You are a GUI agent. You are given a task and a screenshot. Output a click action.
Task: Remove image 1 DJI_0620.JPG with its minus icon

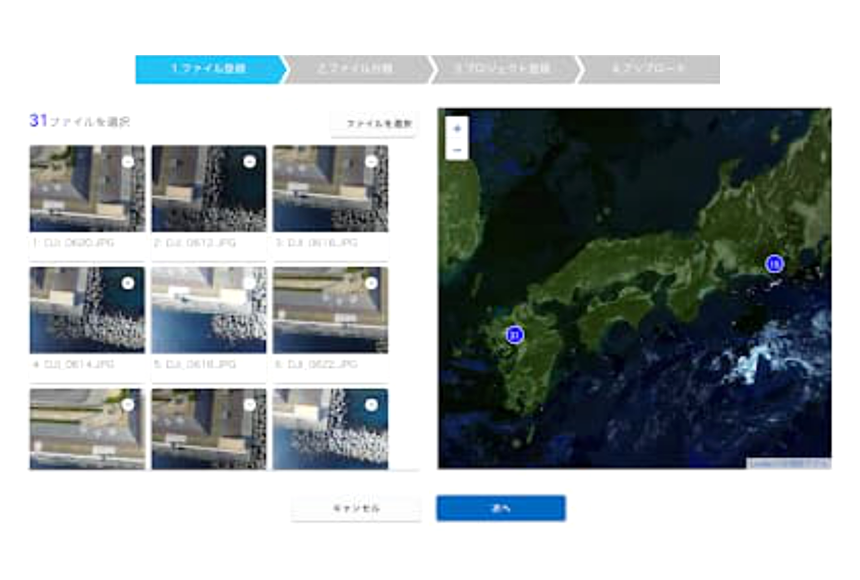point(127,162)
